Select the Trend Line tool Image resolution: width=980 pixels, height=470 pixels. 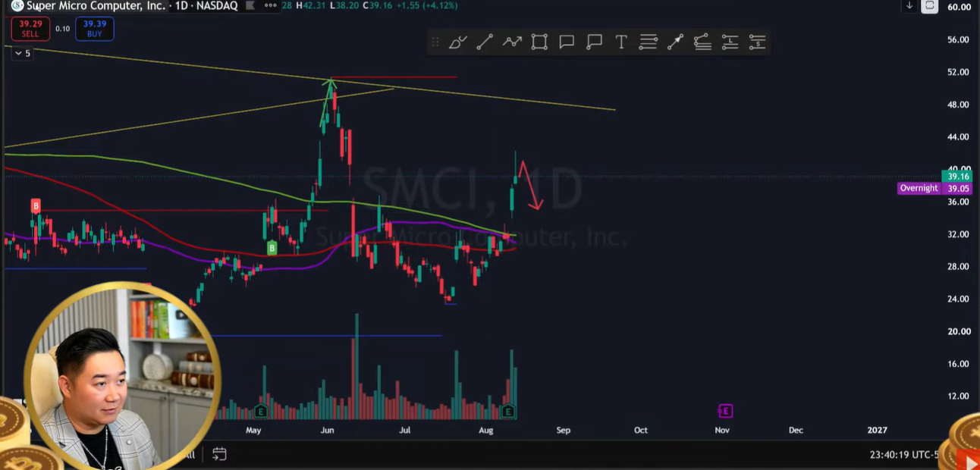point(485,42)
